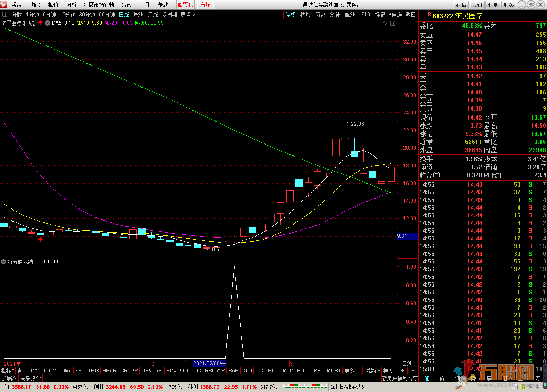This screenshot has height=392, width=547.
Task: Open F10 company info
Action: [x=365, y=15]
